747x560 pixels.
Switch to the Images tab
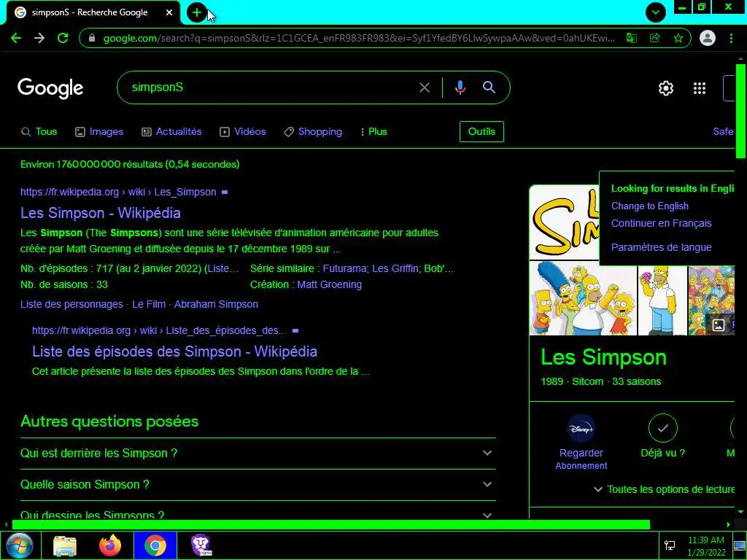point(99,132)
